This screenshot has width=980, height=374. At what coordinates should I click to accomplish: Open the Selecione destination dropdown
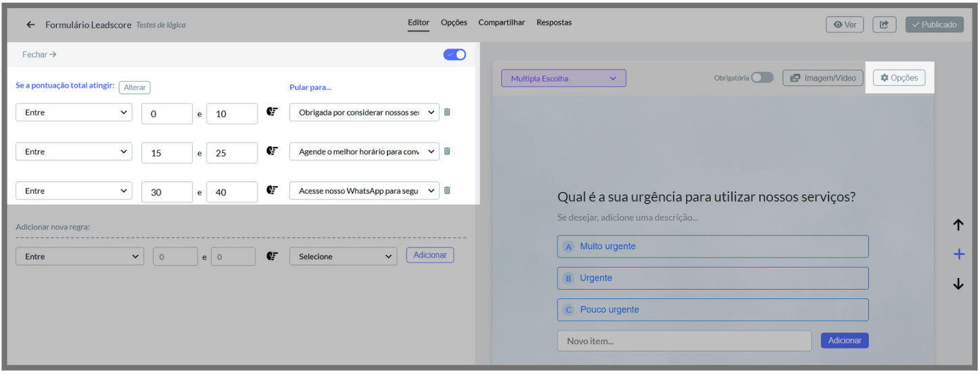(344, 256)
